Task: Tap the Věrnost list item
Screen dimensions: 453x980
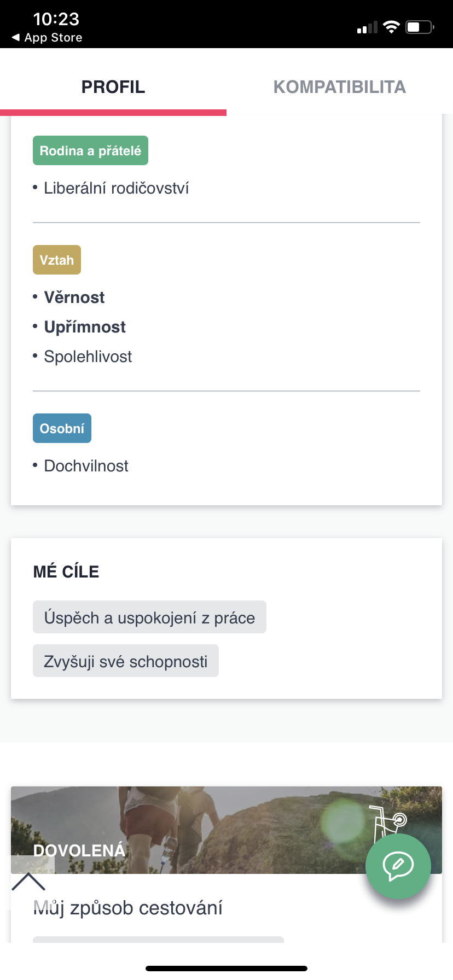Action: 74,297
